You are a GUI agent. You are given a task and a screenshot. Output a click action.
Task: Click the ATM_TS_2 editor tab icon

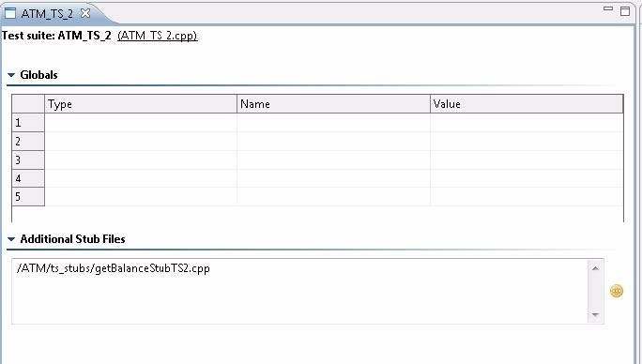[x=9, y=13]
